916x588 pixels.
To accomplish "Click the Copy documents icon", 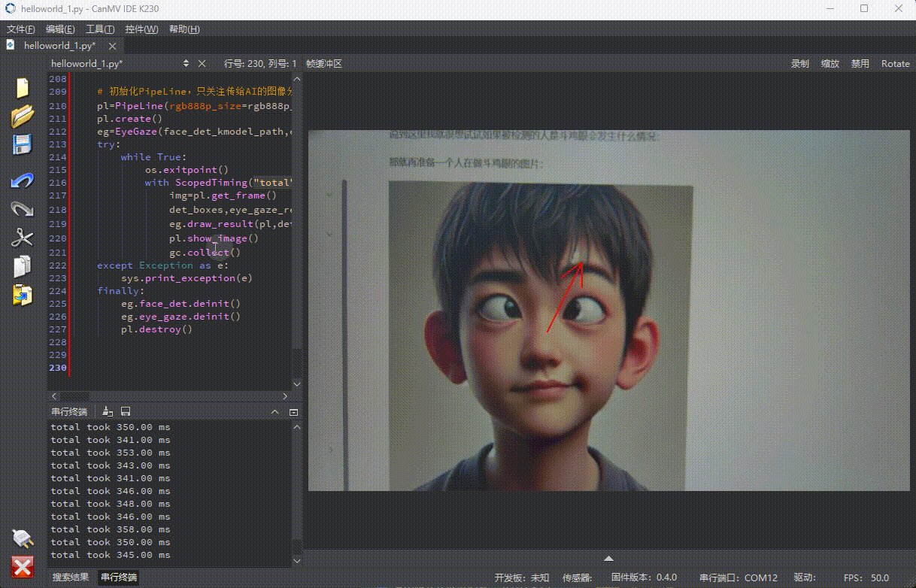I will [x=23, y=266].
